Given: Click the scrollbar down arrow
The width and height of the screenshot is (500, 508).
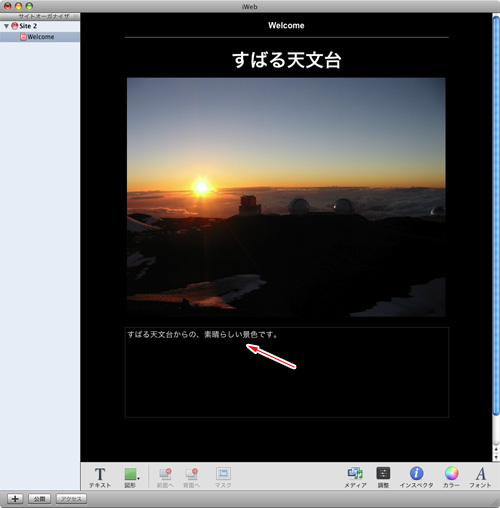Looking at the screenshot, I should click(x=496, y=457).
